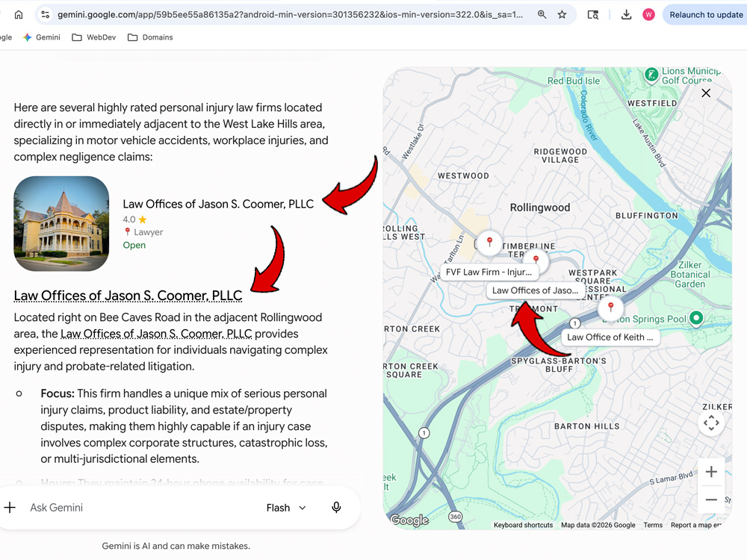The height and width of the screenshot is (560, 747).
Task: Click the red pin above FVF Law Firm
Action: (x=489, y=243)
